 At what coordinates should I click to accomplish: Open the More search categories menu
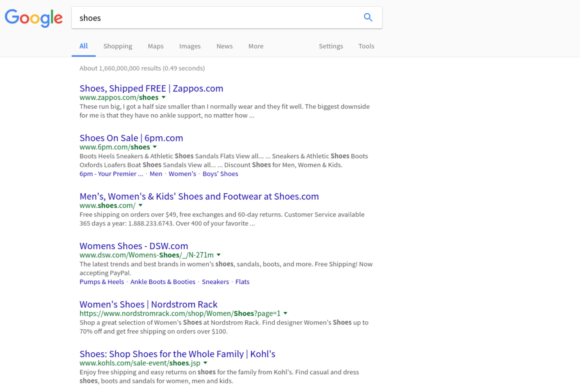(x=256, y=46)
